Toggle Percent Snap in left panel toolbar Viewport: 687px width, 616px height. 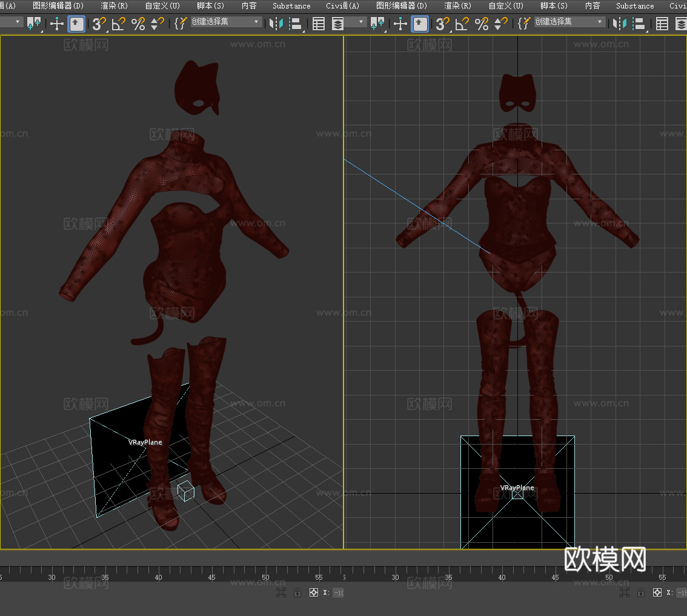pos(138,24)
